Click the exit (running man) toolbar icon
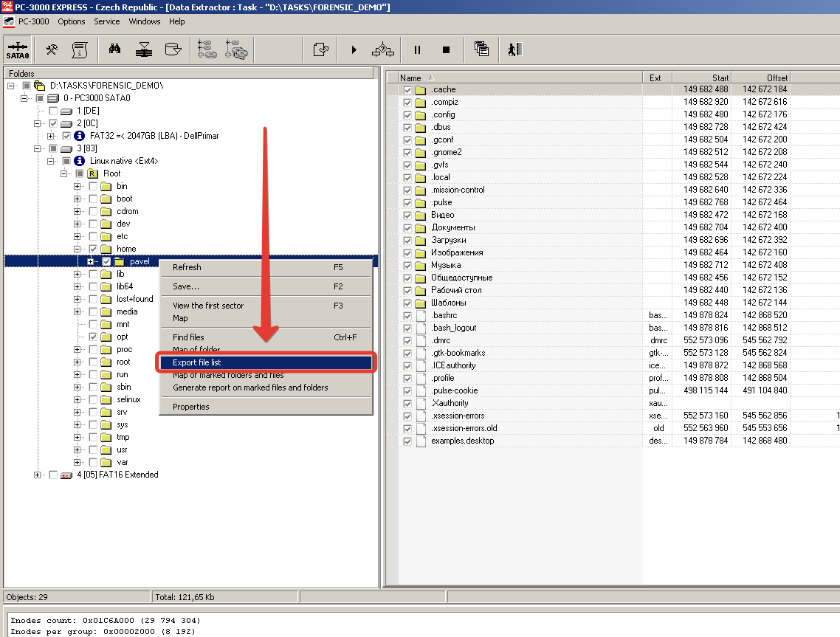Viewport: 840px width, 637px height. (x=514, y=49)
